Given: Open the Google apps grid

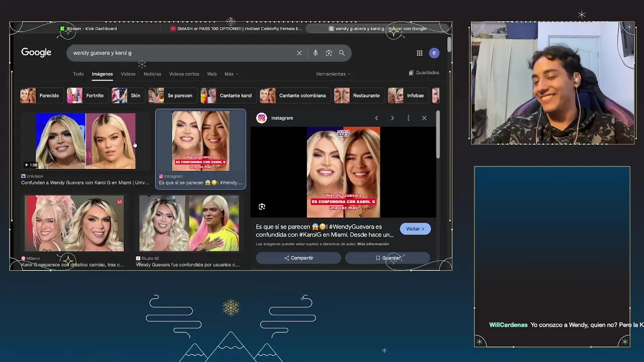Looking at the screenshot, I should [420, 53].
